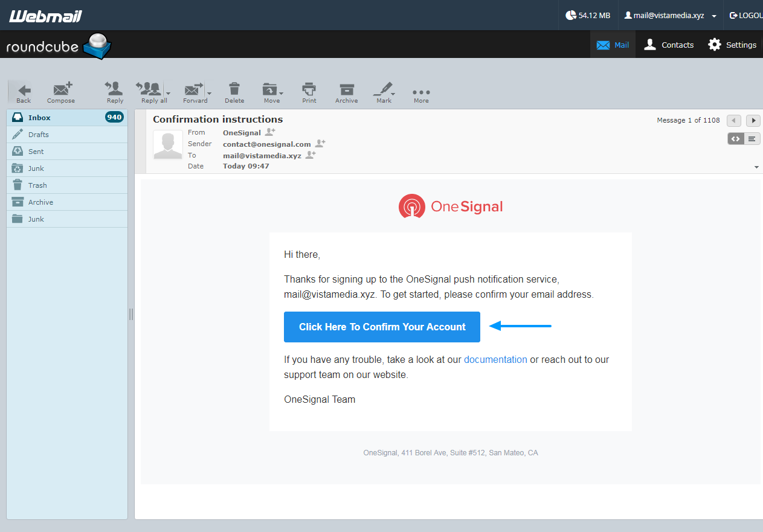The image size is (763, 532).
Task: Click the Confirmation instructions subject line
Action: click(218, 119)
